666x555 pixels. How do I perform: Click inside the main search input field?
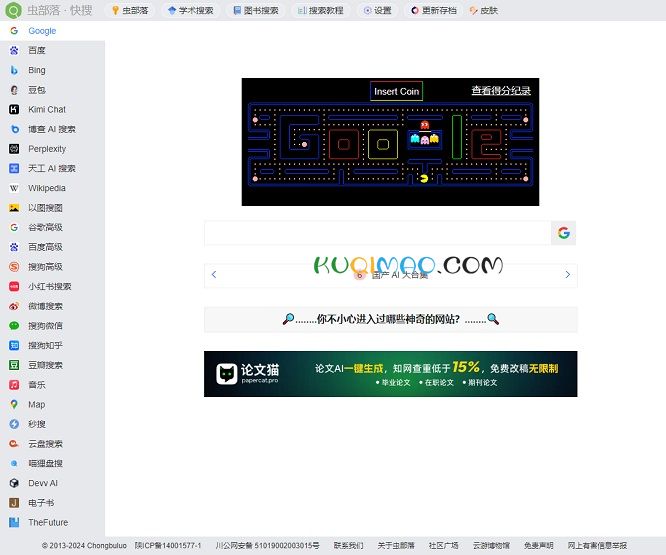[377, 233]
